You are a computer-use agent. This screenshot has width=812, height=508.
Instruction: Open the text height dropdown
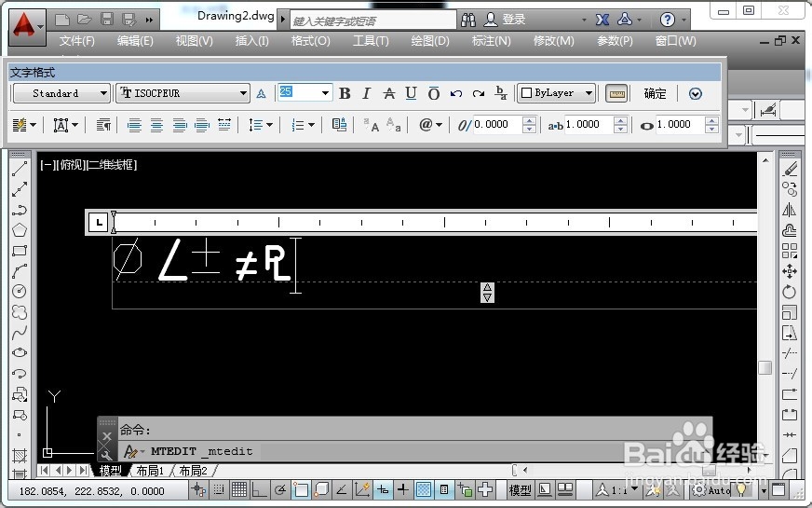click(325, 93)
